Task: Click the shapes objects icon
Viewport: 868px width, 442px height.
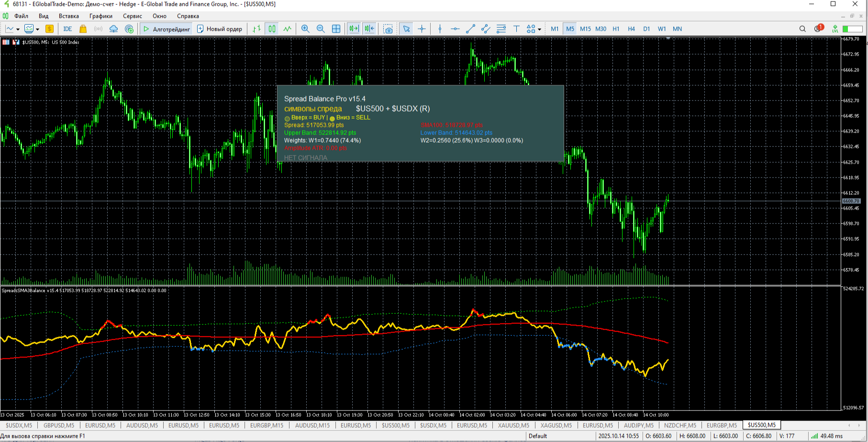Action: click(531, 29)
